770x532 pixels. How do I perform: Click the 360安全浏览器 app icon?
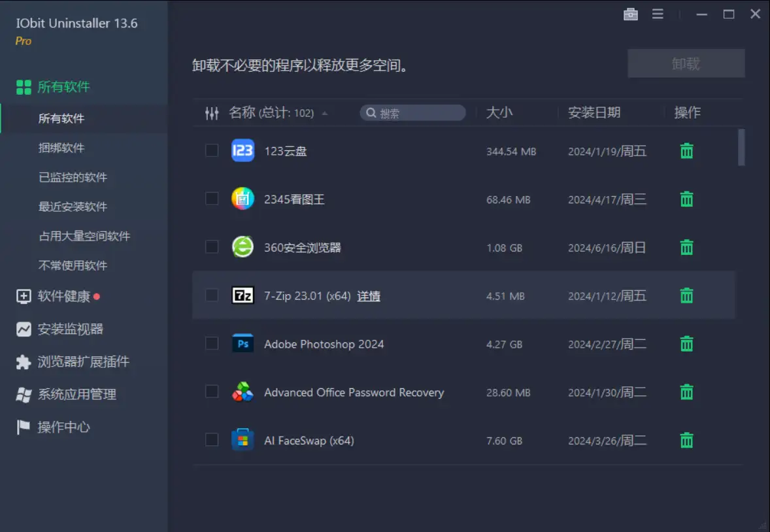pos(243,247)
